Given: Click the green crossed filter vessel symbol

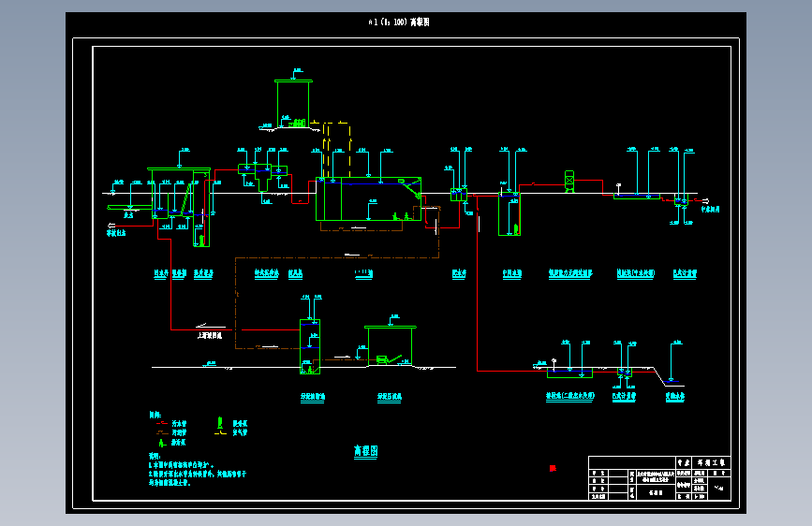Looking at the screenshot, I should click(569, 182).
